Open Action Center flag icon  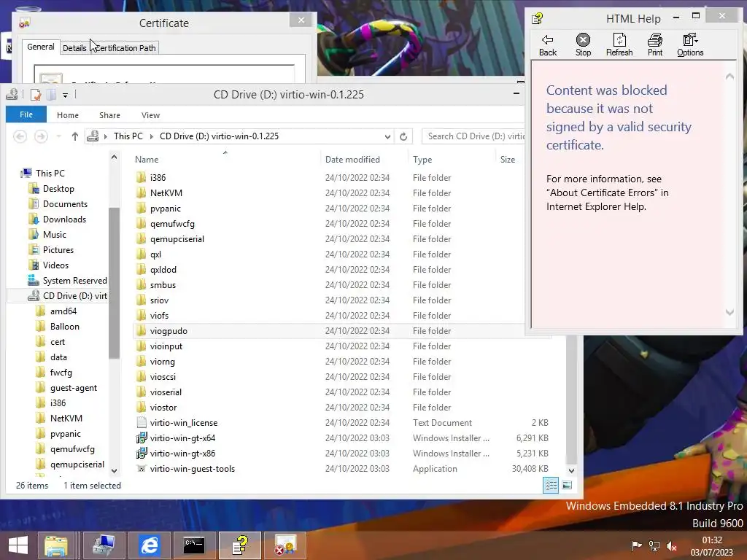(x=636, y=546)
